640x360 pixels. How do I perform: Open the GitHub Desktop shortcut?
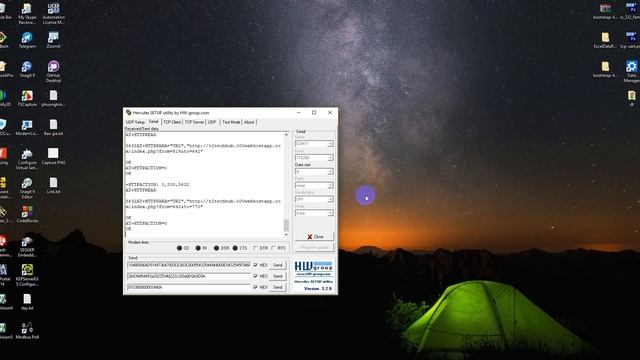(53, 72)
